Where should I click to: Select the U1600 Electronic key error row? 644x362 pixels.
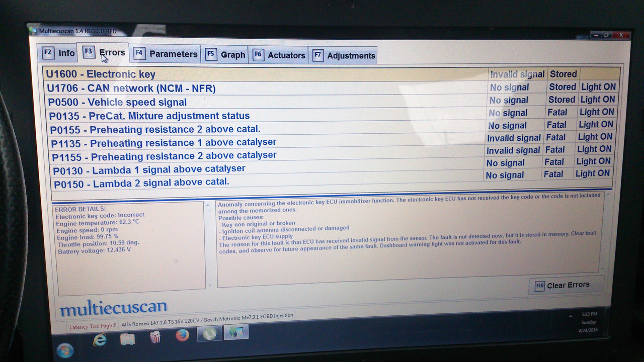tap(332, 74)
